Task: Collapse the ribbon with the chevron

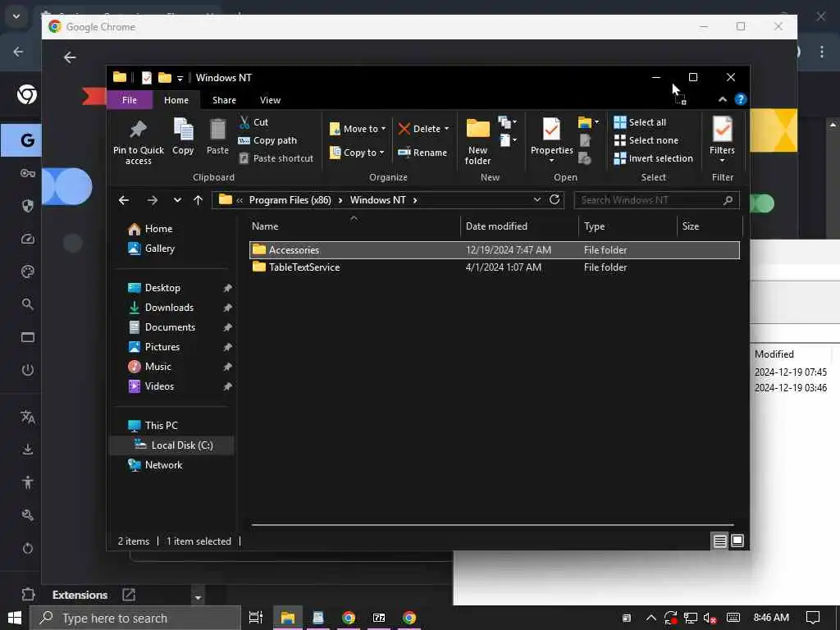Action: (722, 99)
